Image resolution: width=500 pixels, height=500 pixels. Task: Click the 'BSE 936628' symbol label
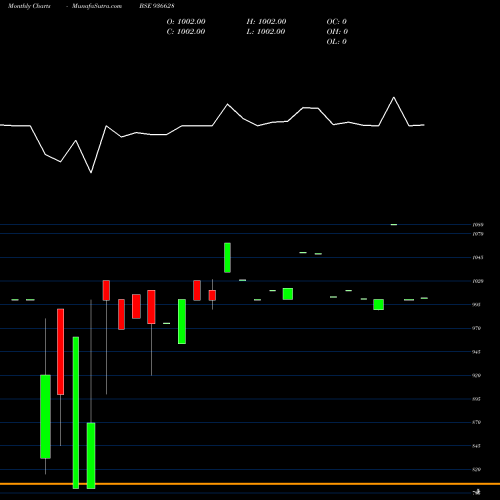tap(157, 6)
